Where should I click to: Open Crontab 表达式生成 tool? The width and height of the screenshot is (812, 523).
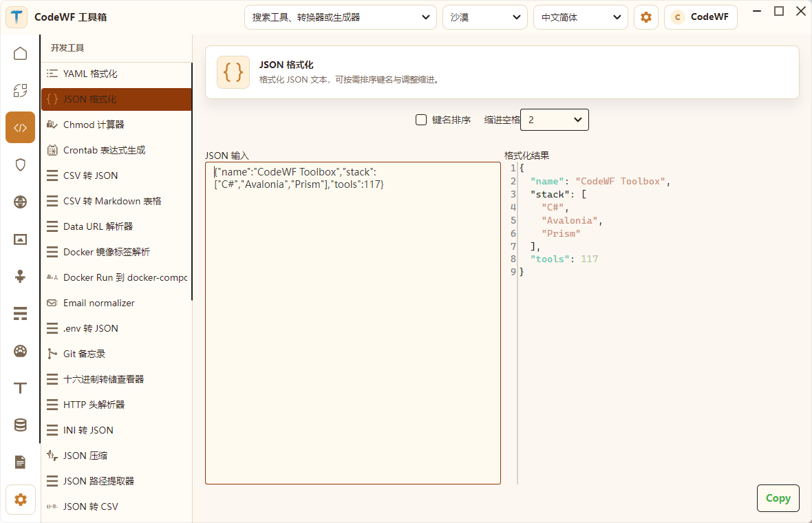click(x=116, y=150)
